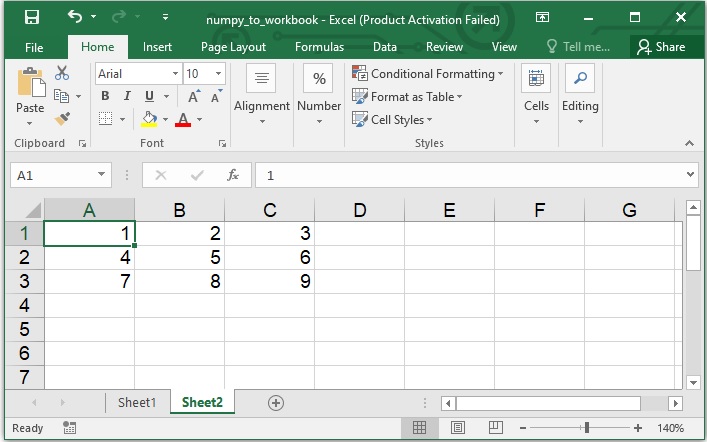The image size is (707, 442).
Task: Undo the last action
Action: (x=75, y=17)
